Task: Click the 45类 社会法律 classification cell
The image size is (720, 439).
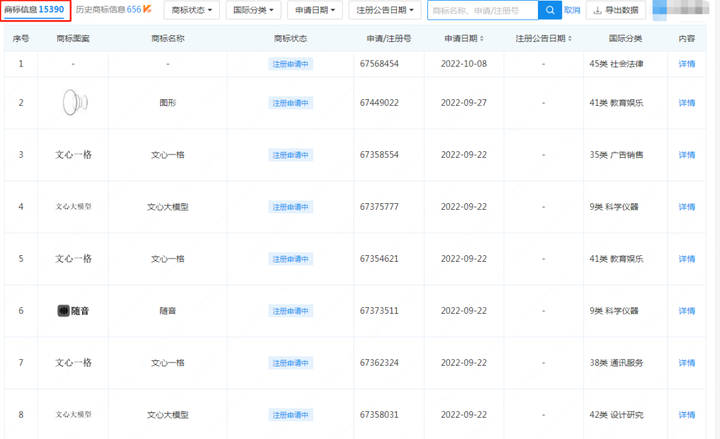Action: click(x=616, y=64)
